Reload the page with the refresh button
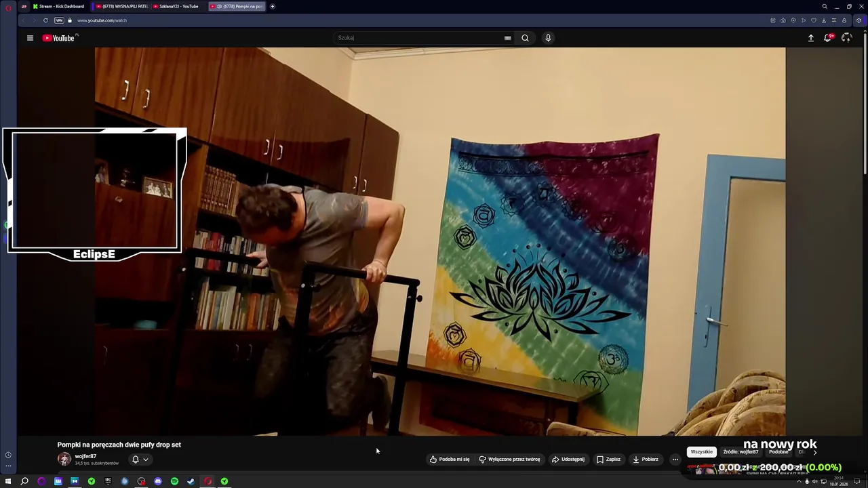This screenshot has width=868, height=488. 45,20
